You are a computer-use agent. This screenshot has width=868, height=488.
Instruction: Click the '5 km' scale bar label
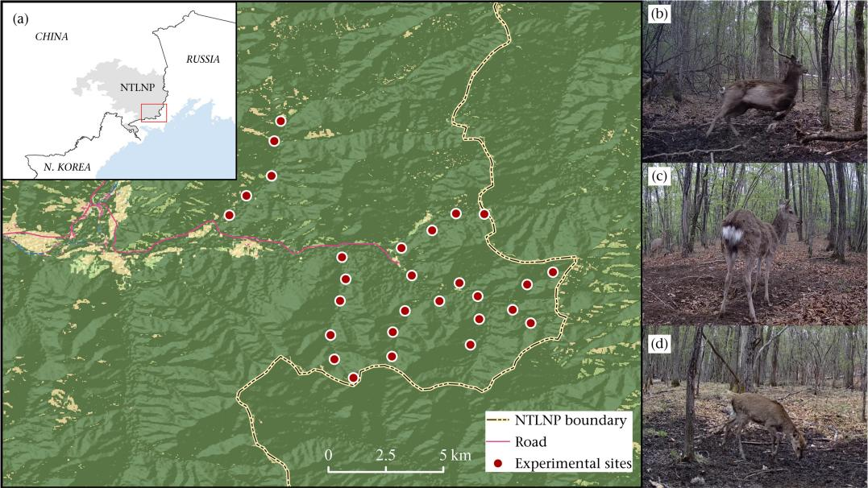pyautogui.click(x=455, y=456)
